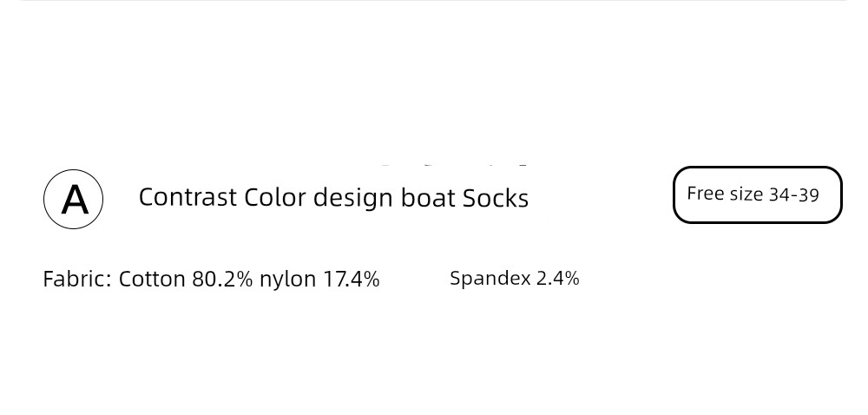The width and height of the screenshot is (868, 415).
Task: Click the Contrast Color design boat Socks title
Action: [x=333, y=198]
